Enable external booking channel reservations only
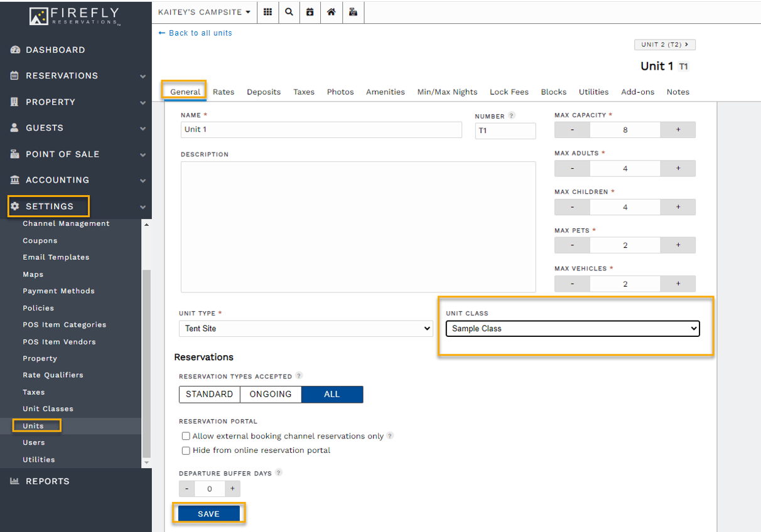 coord(186,436)
